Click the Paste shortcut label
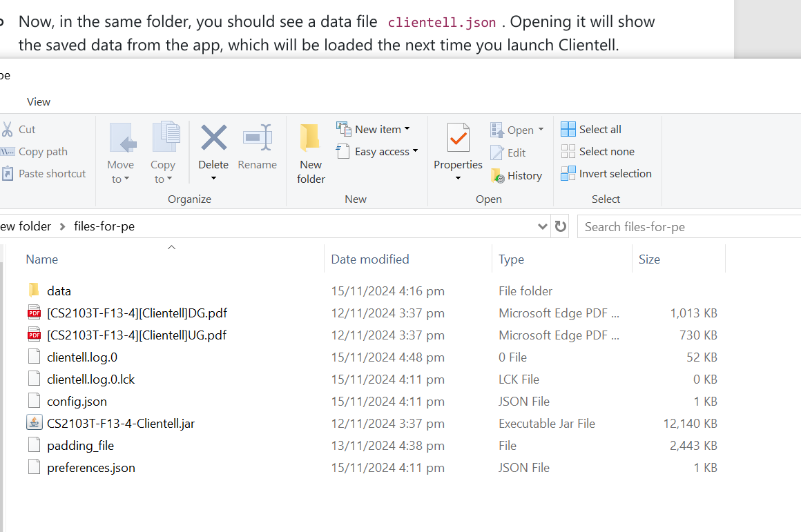This screenshot has width=801, height=532. [x=52, y=174]
